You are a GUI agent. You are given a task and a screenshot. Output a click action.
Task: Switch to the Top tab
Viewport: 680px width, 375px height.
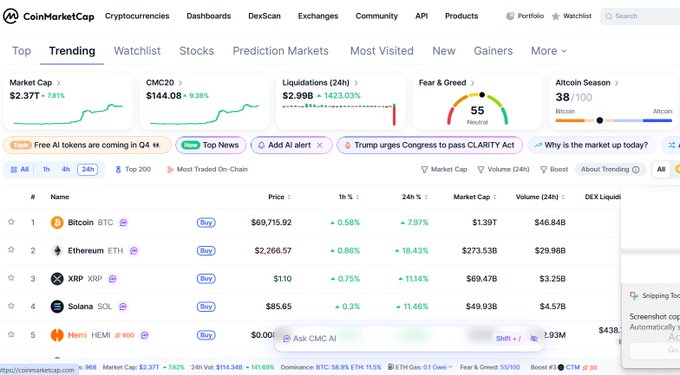(x=21, y=51)
